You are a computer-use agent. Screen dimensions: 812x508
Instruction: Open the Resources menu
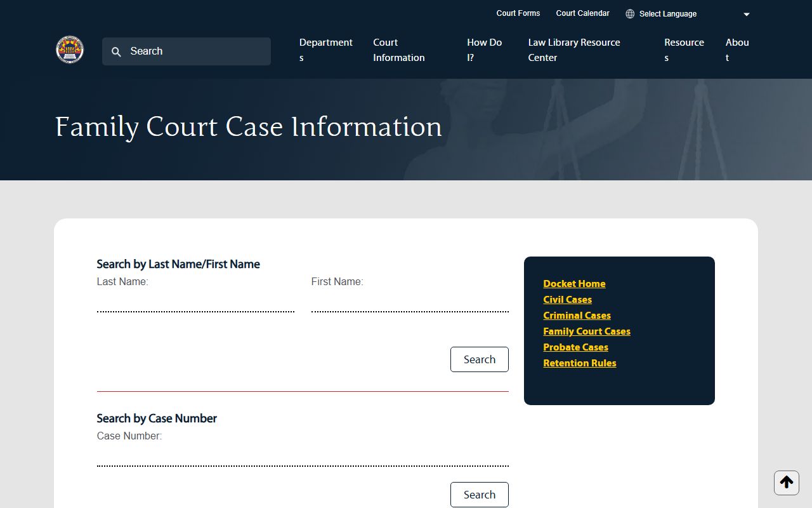684,50
